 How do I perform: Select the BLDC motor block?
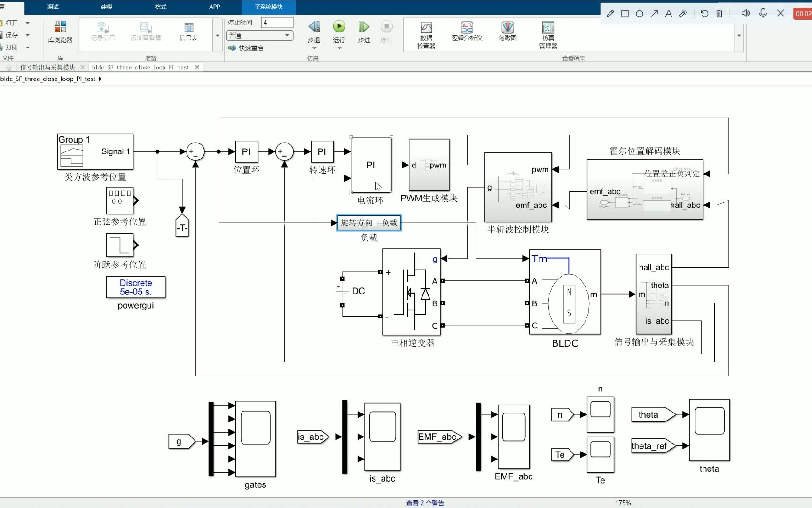565,292
